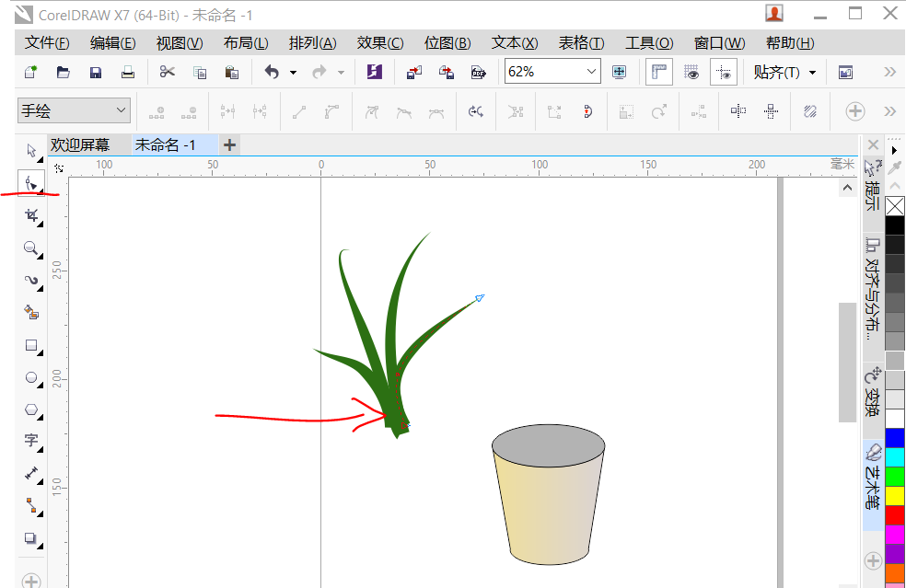Click the Import icon on the toolbar
The height and width of the screenshot is (588, 906).
412,71
